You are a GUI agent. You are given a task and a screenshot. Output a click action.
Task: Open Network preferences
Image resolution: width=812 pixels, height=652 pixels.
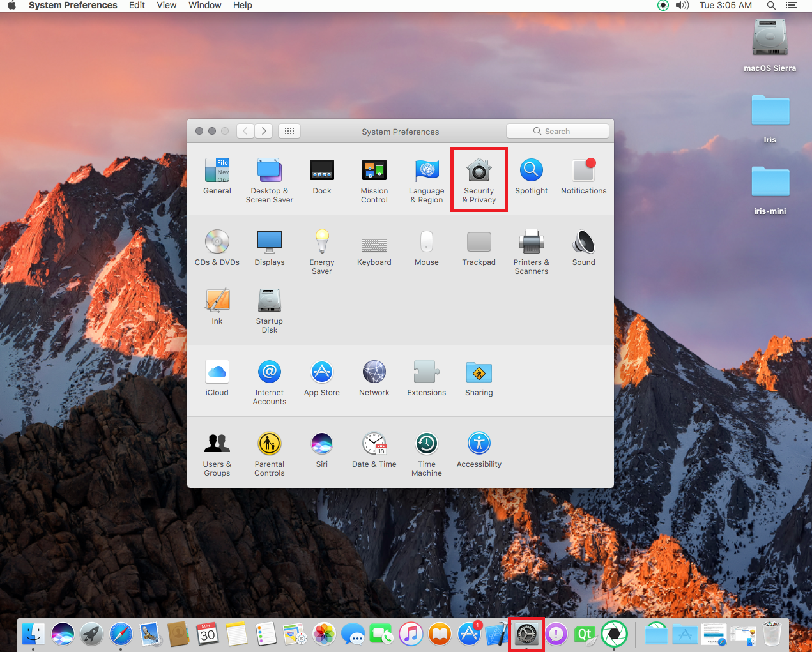pos(374,378)
